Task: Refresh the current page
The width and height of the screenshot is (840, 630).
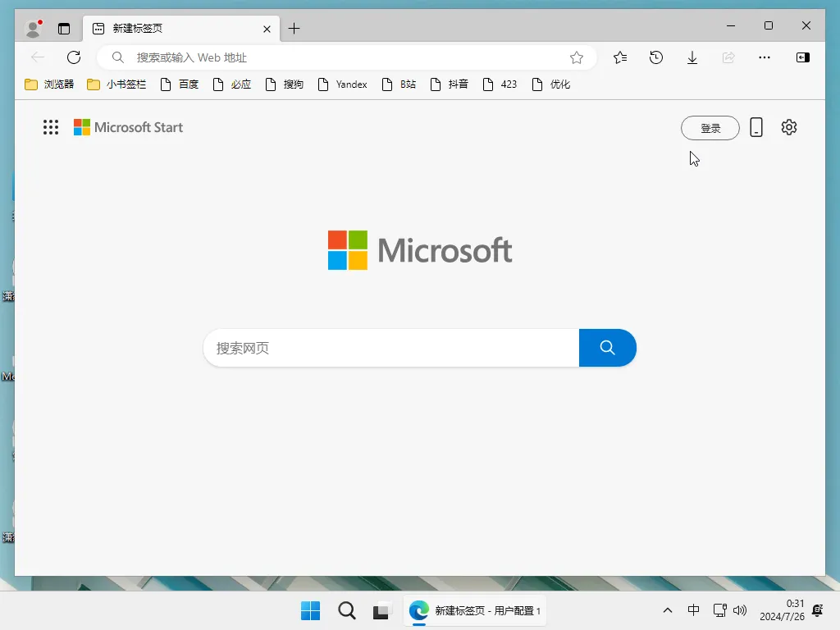Action: tap(74, 57)
